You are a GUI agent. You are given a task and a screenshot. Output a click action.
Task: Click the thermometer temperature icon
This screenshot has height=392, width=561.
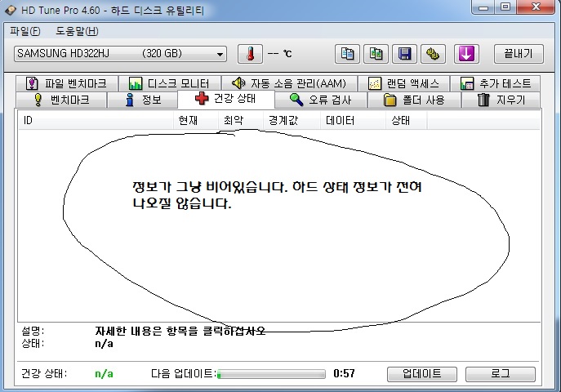250,54
